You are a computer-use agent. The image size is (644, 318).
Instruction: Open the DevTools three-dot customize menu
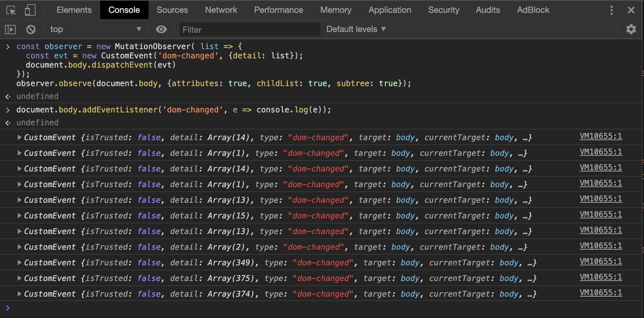click(x=611, y=10)
